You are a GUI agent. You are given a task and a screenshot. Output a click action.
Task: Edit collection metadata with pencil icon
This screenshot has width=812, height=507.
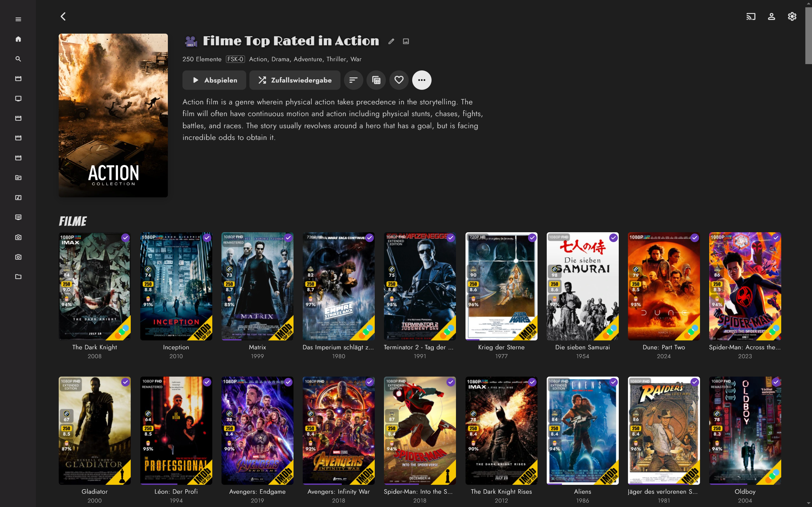[x=391, y=41]
